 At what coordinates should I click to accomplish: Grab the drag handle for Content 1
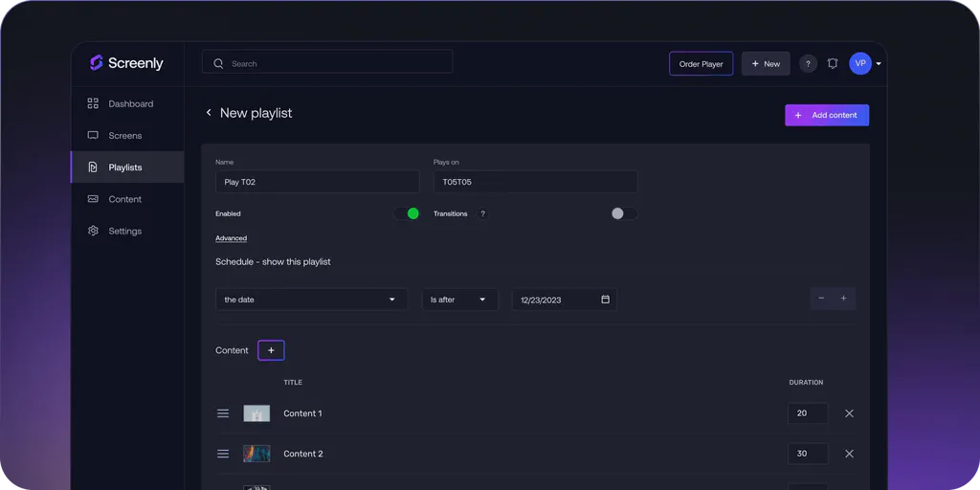point(223,413)
